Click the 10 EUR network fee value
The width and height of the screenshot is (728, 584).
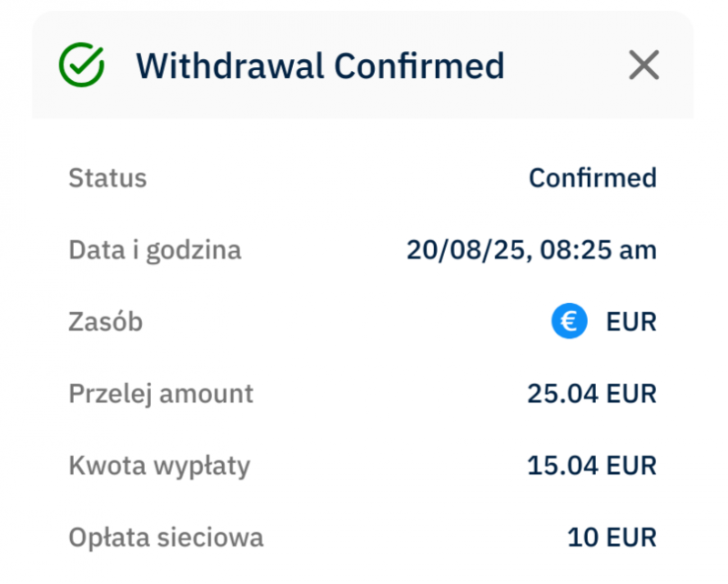tap(612, 538)
